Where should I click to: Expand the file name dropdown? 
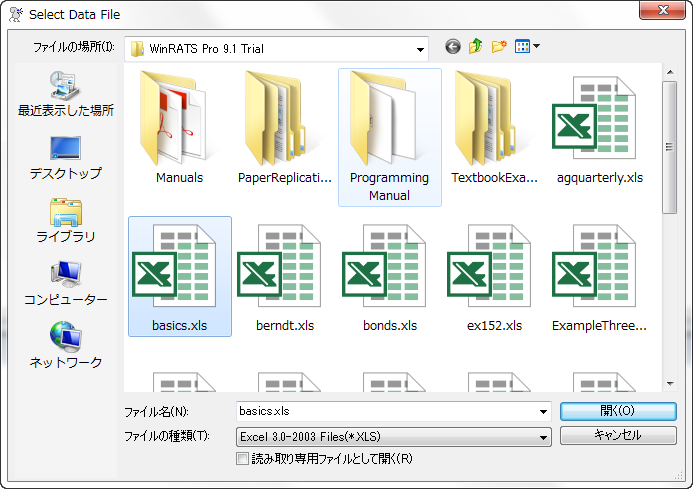pos(543,412)
